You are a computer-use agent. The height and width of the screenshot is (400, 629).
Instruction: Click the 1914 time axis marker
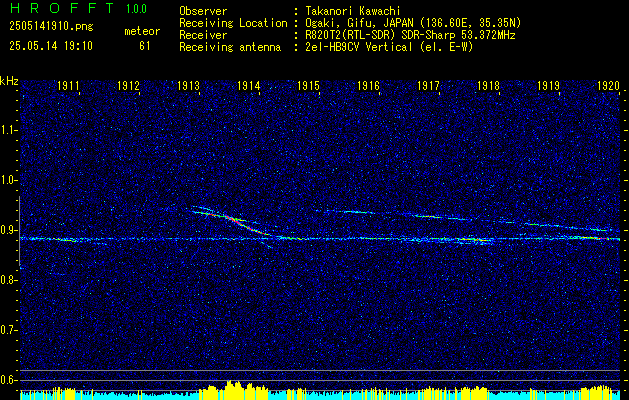coord(249,85)
